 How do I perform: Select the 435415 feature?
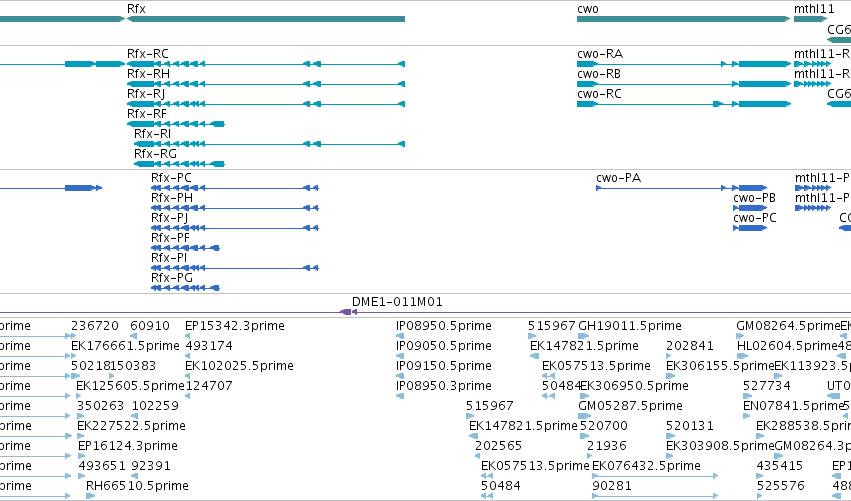(780, 466)
